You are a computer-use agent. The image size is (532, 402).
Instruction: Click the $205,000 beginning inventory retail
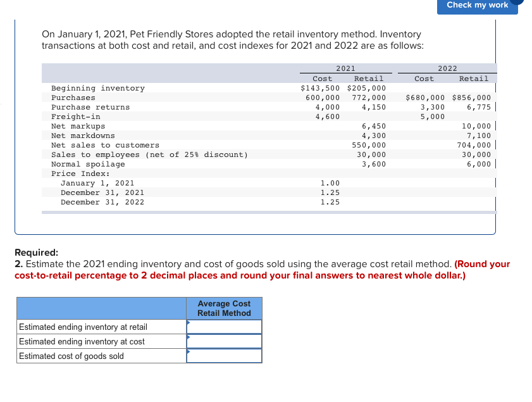[366, 88]
